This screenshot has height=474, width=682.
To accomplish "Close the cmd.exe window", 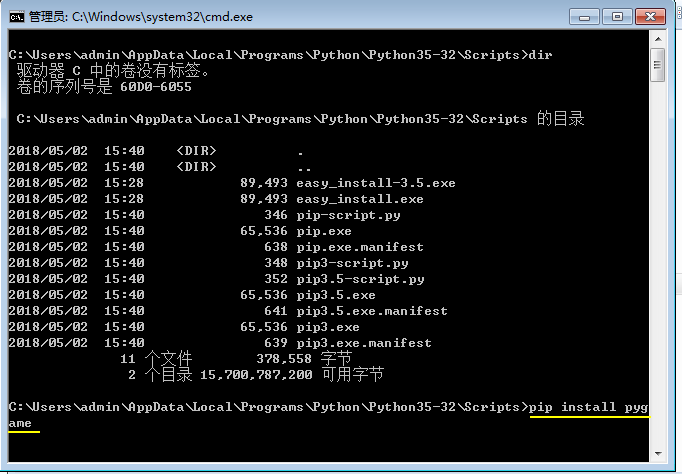I will (650, 17).
